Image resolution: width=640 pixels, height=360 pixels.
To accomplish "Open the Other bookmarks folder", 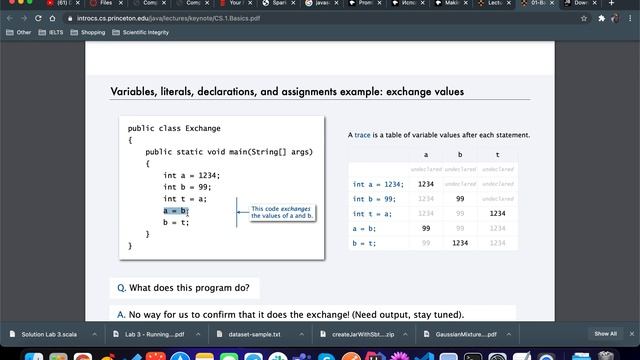I will [x=19, y=32].
